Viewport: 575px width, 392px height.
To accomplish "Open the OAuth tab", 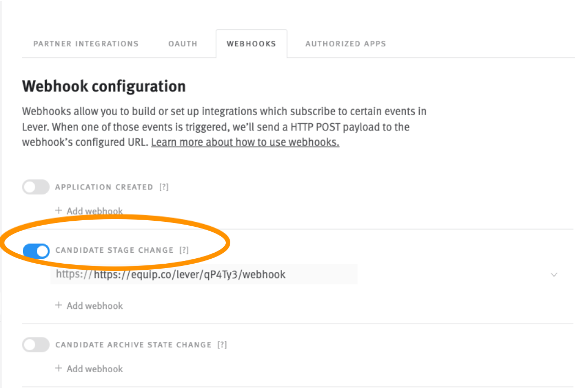I will [x=182, y=43].
